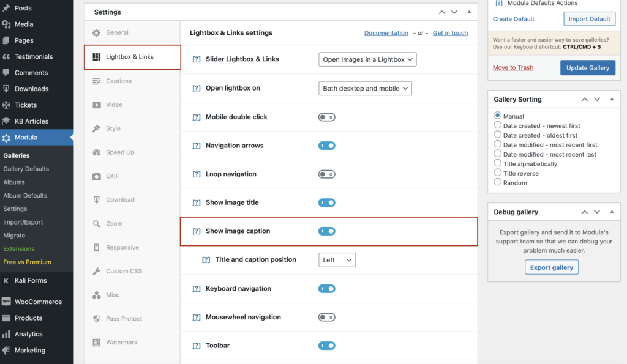Viewport: 627px width, 364px height.
Task: Enable the Mobile double click toggle
Action: point(327,117)
